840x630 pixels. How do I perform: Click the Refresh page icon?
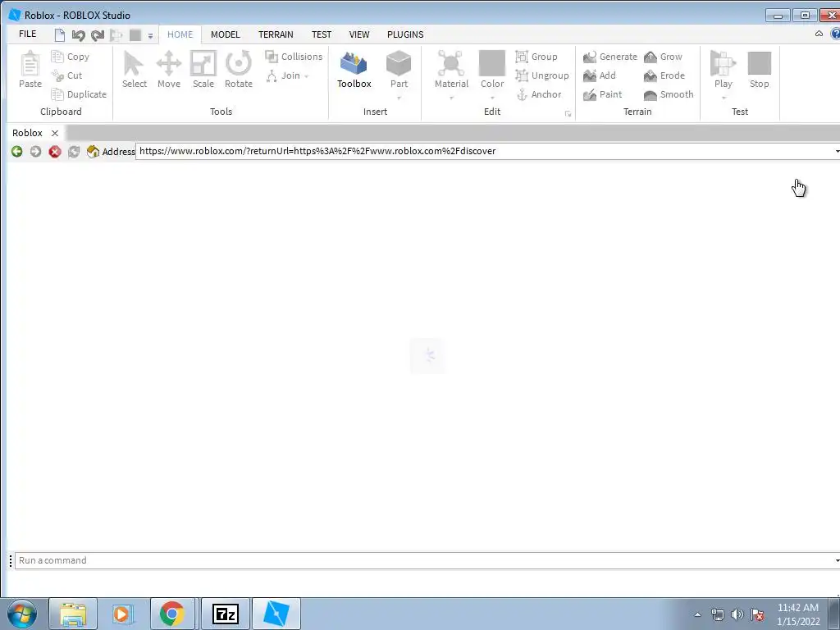[74, 152]
